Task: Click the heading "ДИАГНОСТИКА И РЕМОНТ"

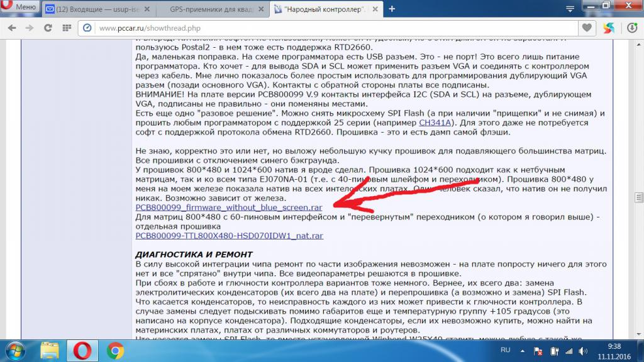Action: 194,255
